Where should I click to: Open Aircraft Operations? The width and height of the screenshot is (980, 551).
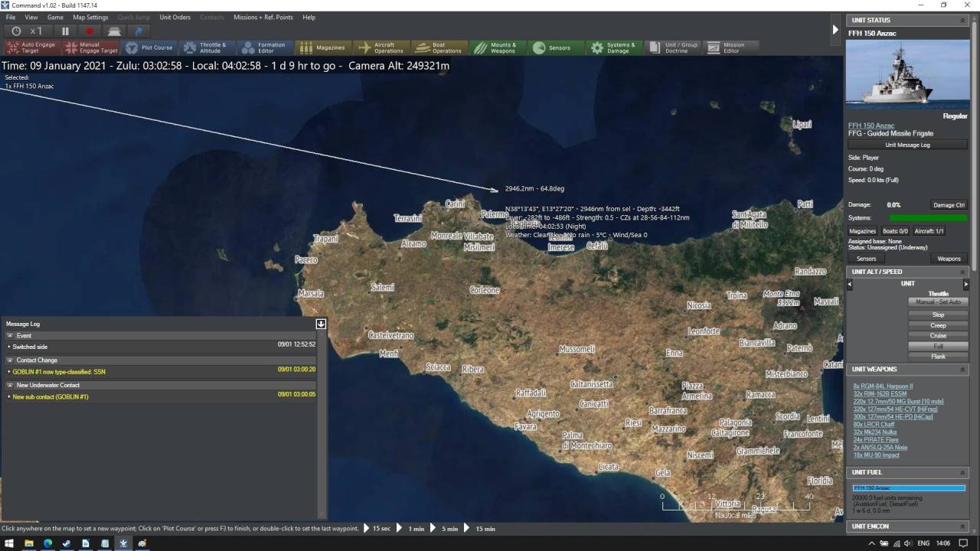click(381, 47)
